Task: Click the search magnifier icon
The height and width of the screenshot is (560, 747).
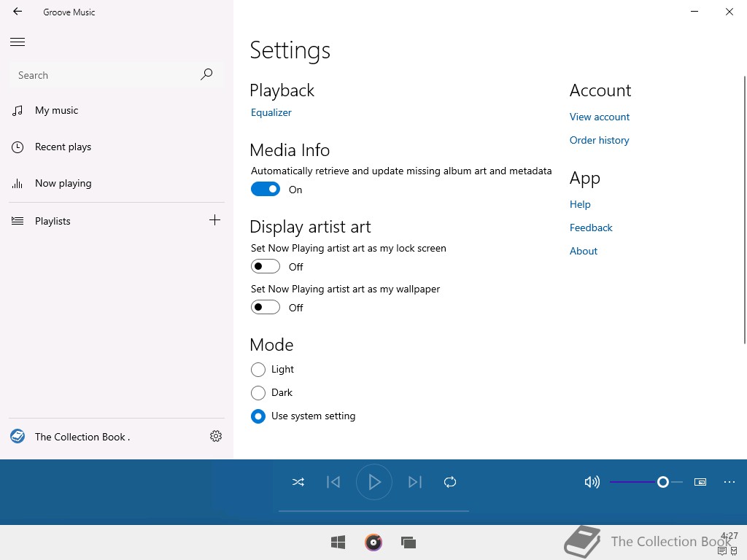Action: pos(206,74)
